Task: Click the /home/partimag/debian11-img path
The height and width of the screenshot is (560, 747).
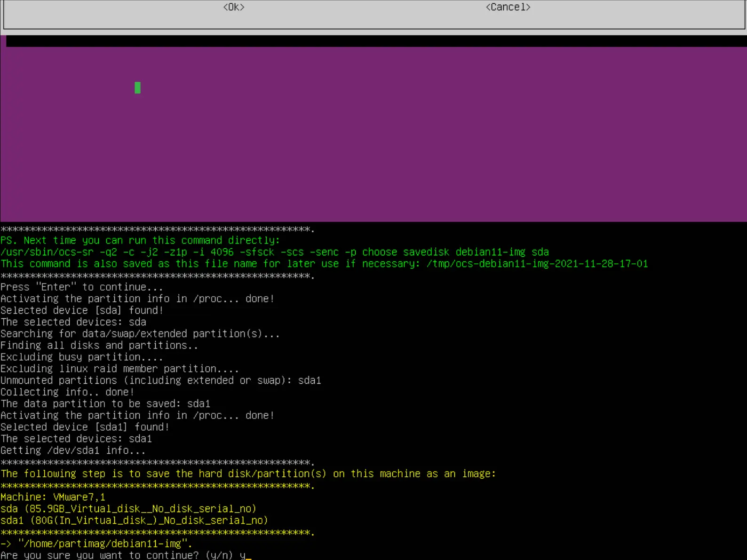Action: (105, 544)
